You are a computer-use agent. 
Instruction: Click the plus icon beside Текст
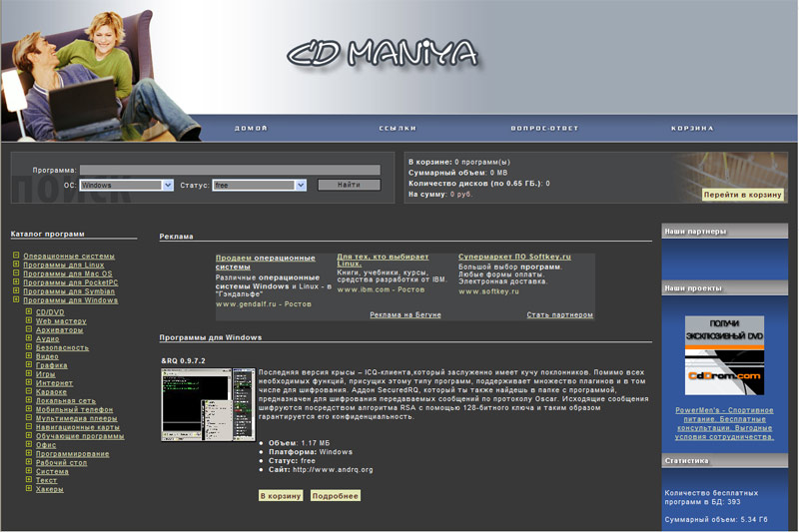pyautogui.click(x=29, y=479)
